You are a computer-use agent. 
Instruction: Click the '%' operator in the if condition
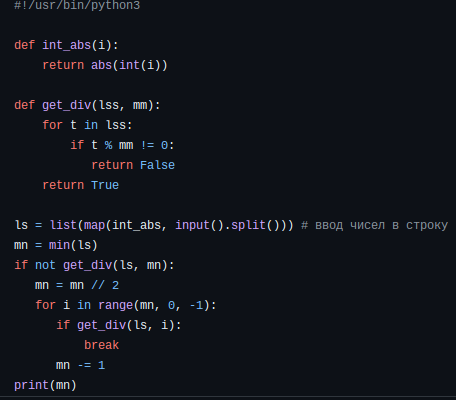click(x=108, y=145)
